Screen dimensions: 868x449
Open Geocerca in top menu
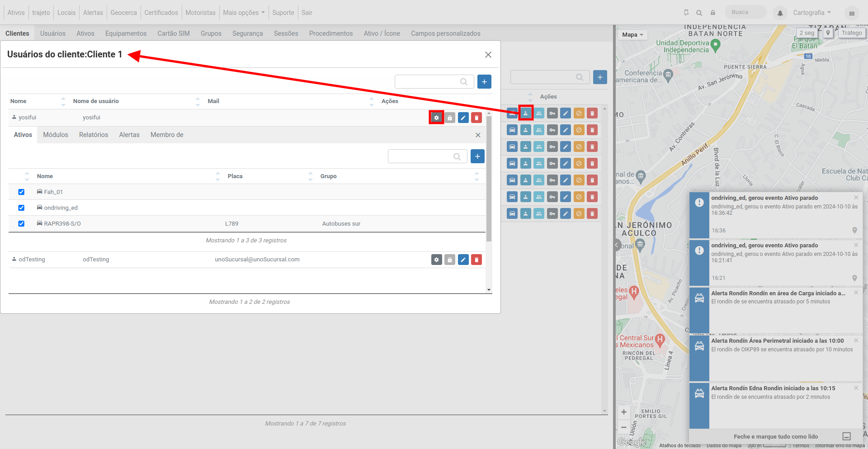tap(123, 13)
